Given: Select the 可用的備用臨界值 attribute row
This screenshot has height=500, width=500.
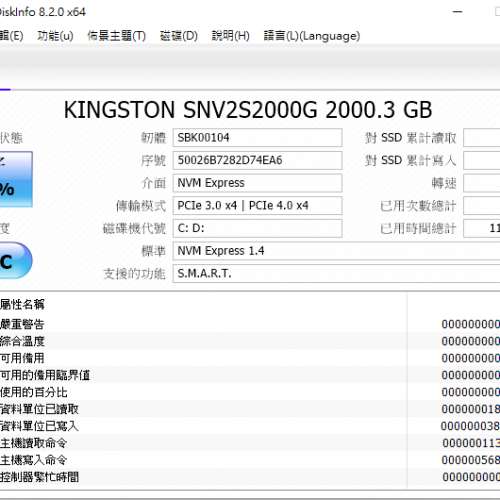Looking at the screenshot, I should 250,375.
